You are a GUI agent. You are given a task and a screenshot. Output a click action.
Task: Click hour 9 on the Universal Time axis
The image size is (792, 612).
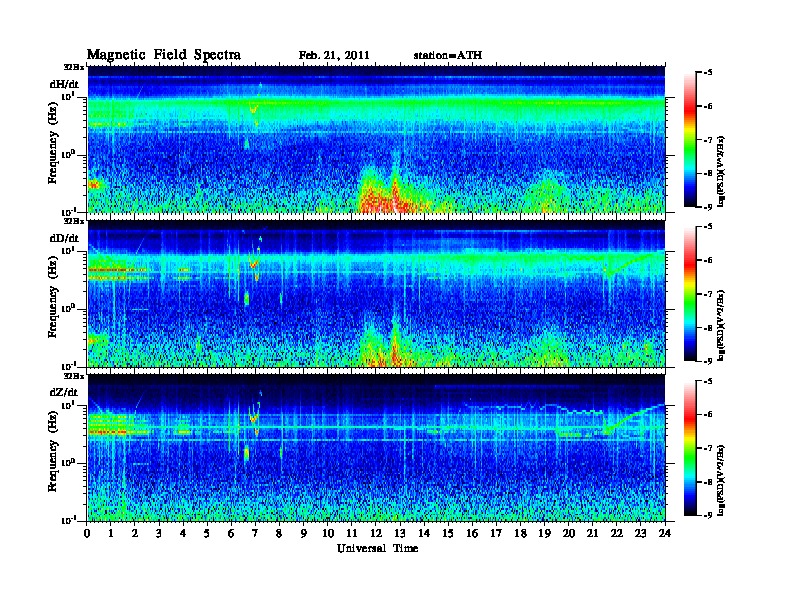point(304,533)
